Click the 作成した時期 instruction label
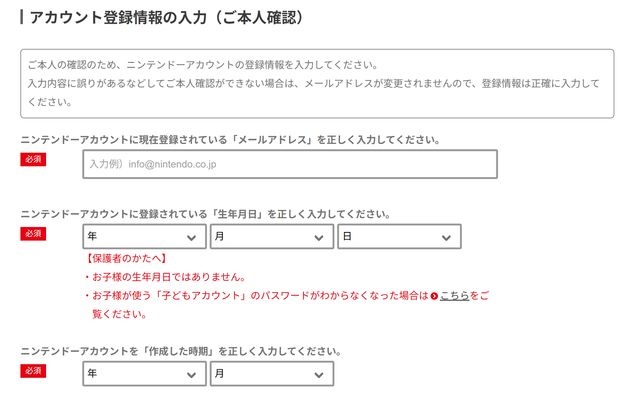The height and width of the screenshot is (397, 640). coord(181,351)
